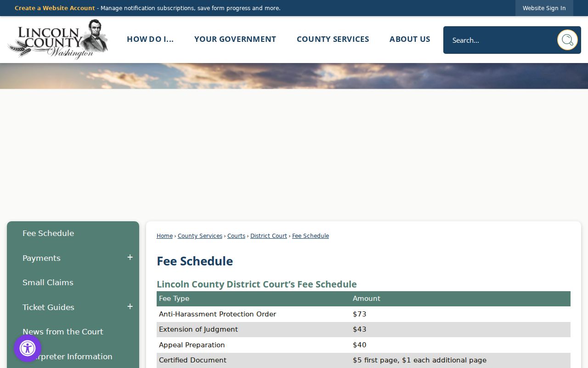Open News from the Court sidebar item
The image size is (588, 368).
(x=63, y=332)
